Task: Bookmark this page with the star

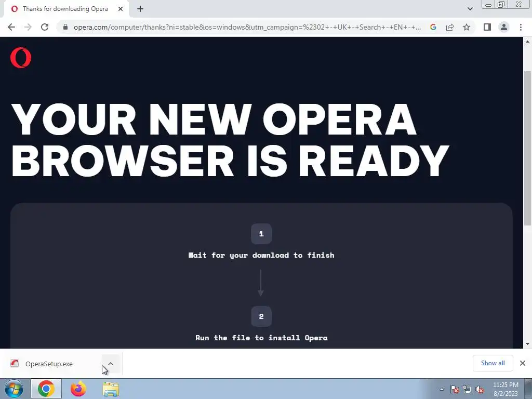Action: click(x=467, y=27)
